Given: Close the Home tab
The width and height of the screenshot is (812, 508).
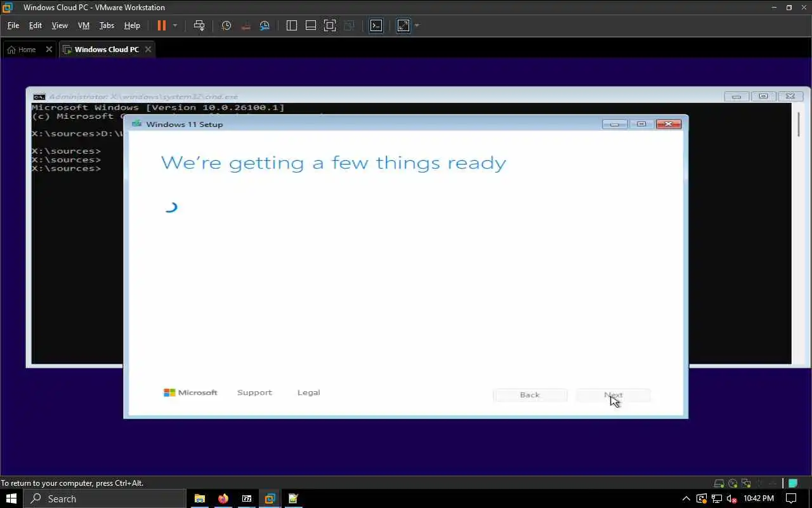Looking at the screenshot, I should pyautogui.click(x=49, y=50).
